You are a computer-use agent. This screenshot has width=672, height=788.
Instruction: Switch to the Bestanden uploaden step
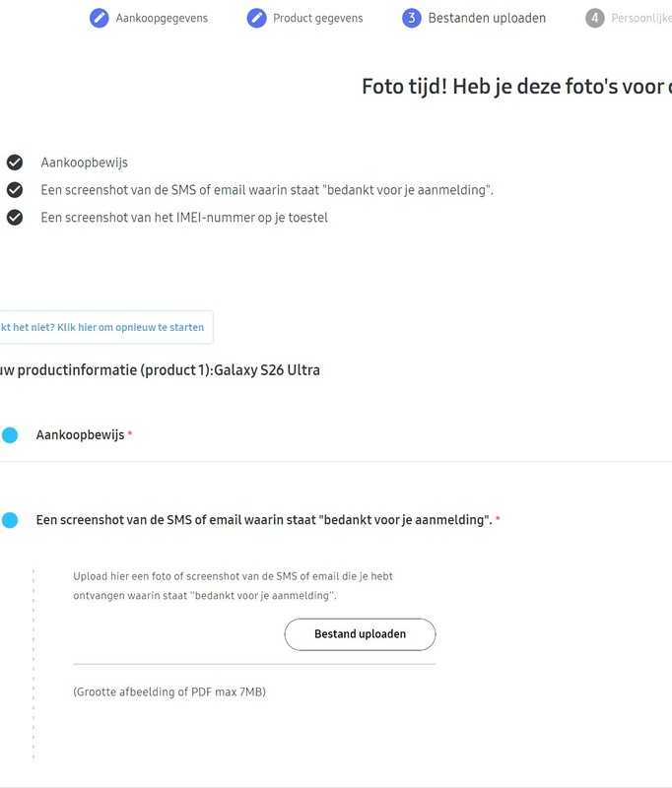click(x=482, y=17)
